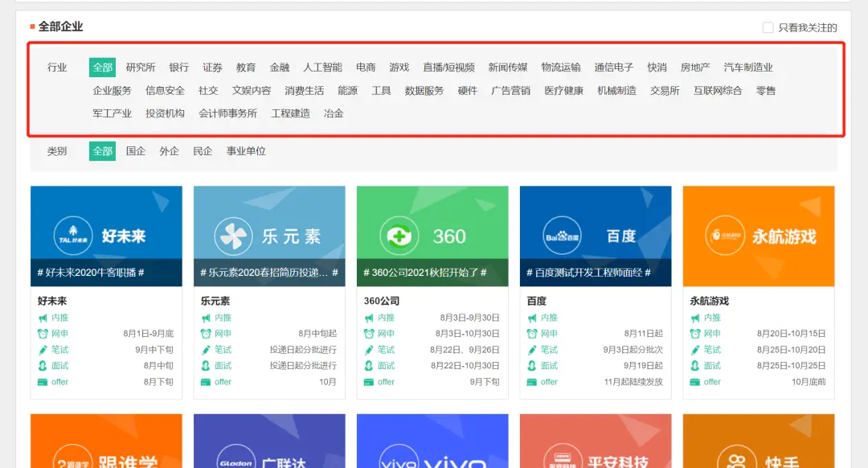
Task: Enable the 只看我关注的 checkbox
Action: tap(769, 27)
